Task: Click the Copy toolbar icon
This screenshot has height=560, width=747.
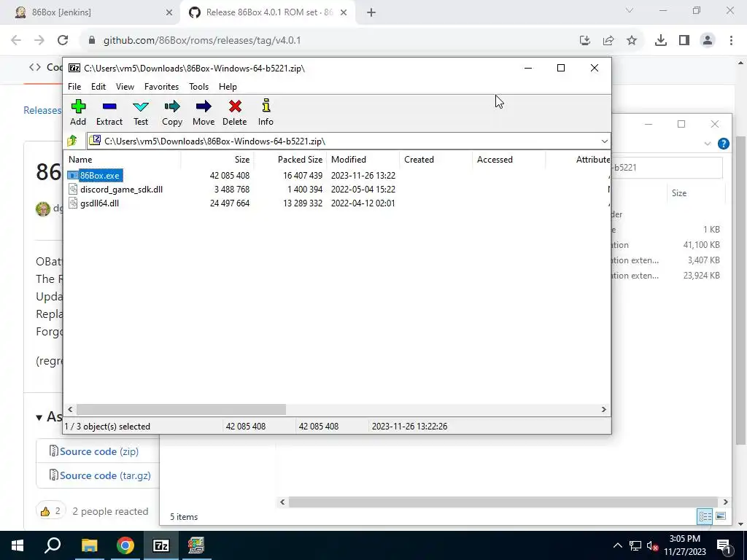Action: click(x=172, y=106)
